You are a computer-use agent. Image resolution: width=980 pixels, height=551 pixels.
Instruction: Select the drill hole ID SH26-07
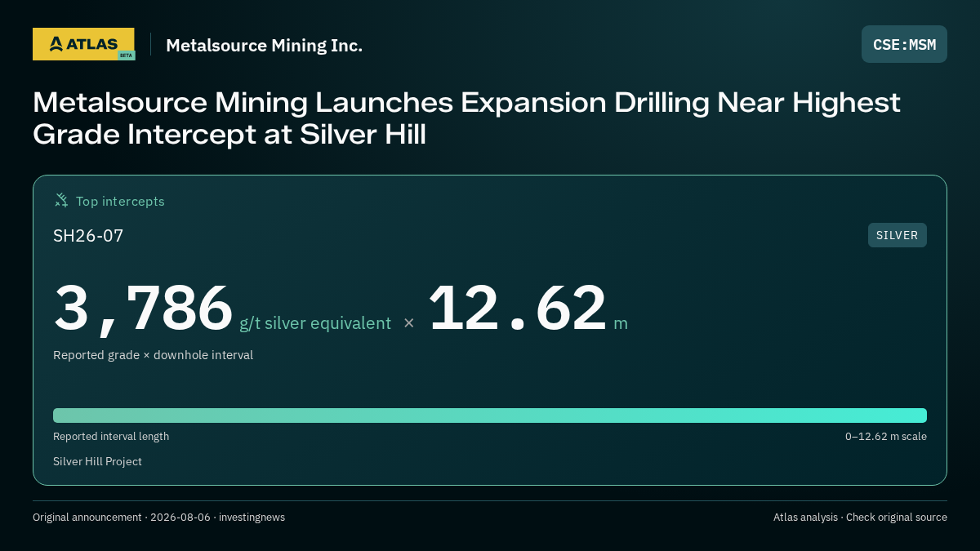(x=88, y=236)
